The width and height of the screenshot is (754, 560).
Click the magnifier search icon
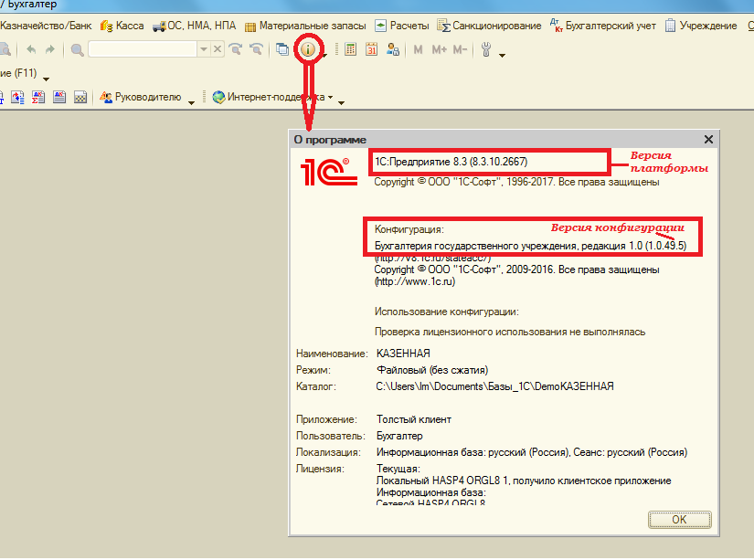pos(77,49)
